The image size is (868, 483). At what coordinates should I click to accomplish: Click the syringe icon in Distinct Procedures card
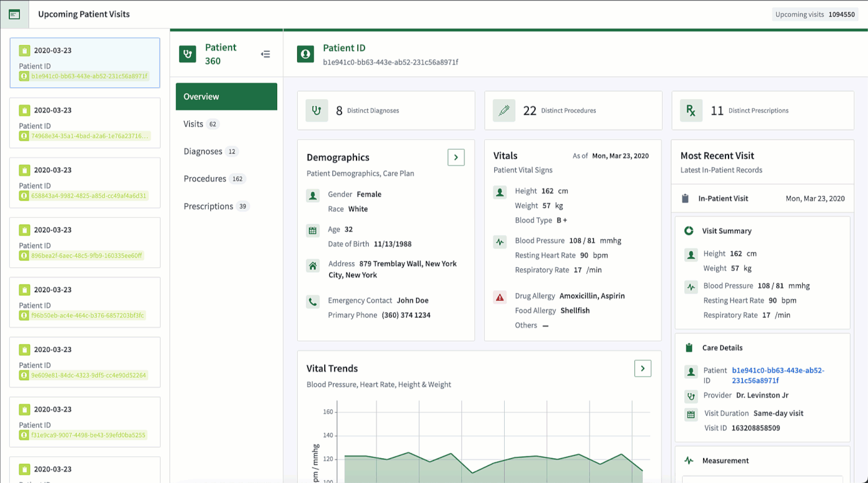504,110
